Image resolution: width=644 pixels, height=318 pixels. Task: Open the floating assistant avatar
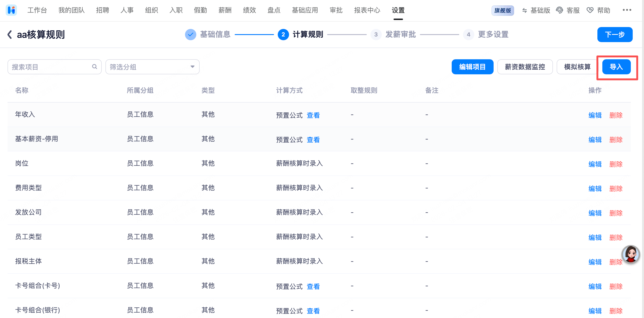[x=631, y=254]
